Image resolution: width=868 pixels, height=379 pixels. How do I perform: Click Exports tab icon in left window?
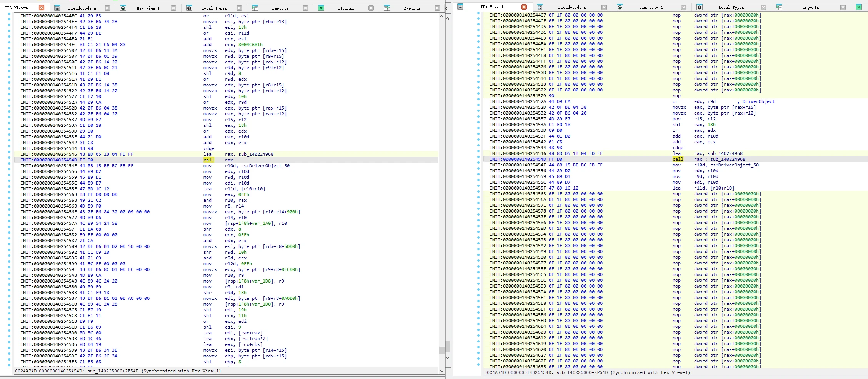[387, 8]
